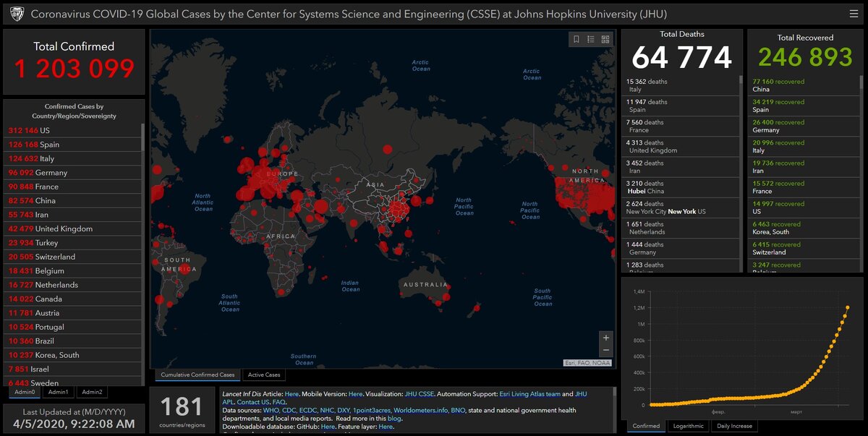Select Germany with 96 092 confirmed cases

pyautogui.click(x=72, y=173)
